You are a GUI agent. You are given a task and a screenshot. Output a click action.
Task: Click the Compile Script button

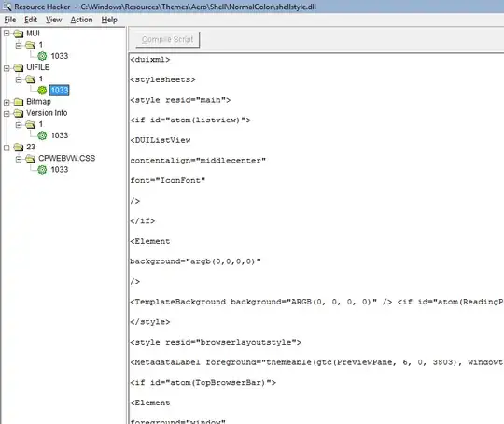167,39
